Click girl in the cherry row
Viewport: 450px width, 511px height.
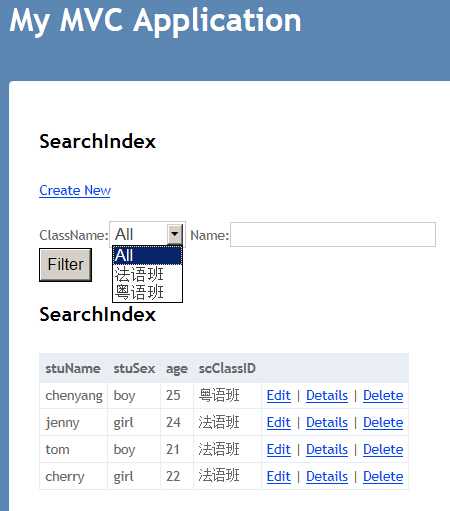(x=123, y=477)
